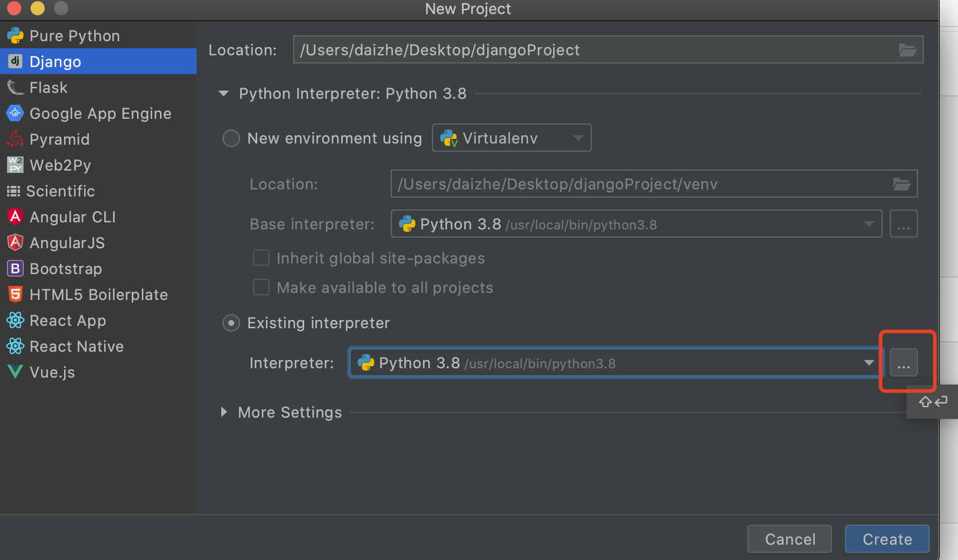This screenshot has height=560, width=958.
Task: Click the Angular CLI shield icon
Action: point(15,216)
